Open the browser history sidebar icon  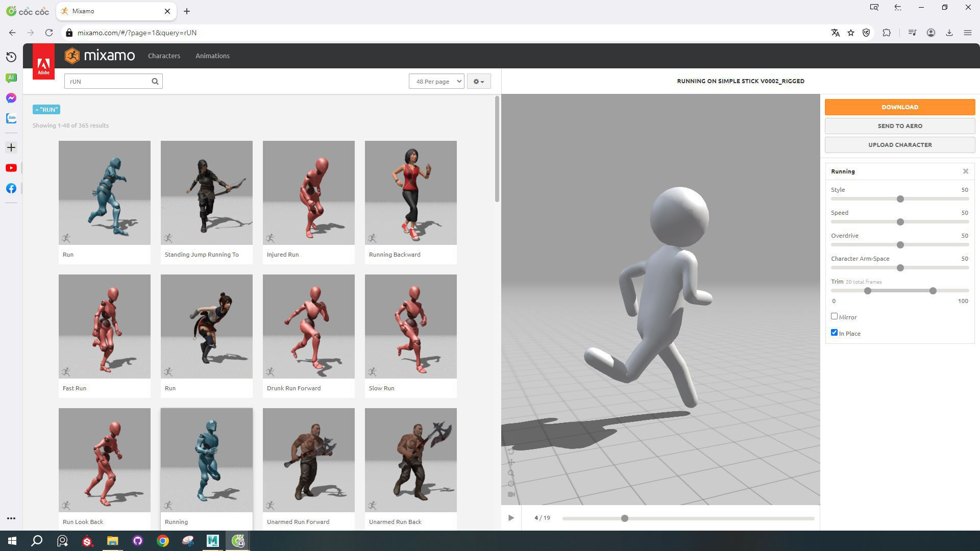[11, 57]
